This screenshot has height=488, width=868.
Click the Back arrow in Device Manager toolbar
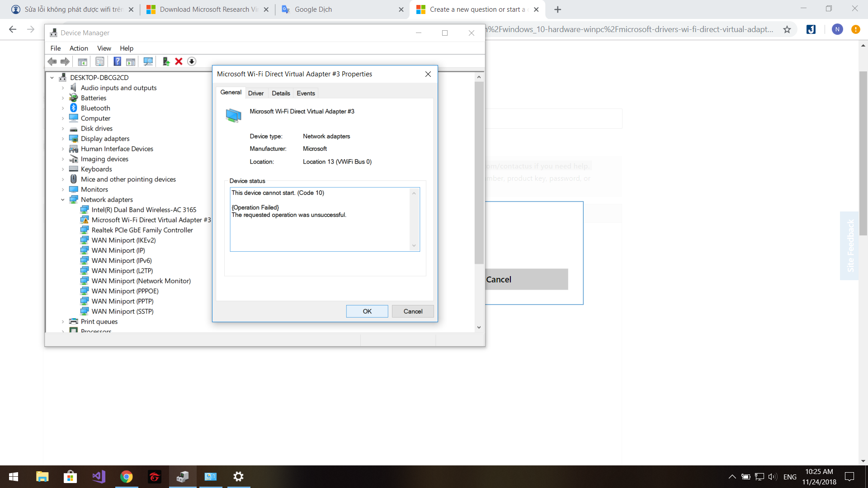52,61
